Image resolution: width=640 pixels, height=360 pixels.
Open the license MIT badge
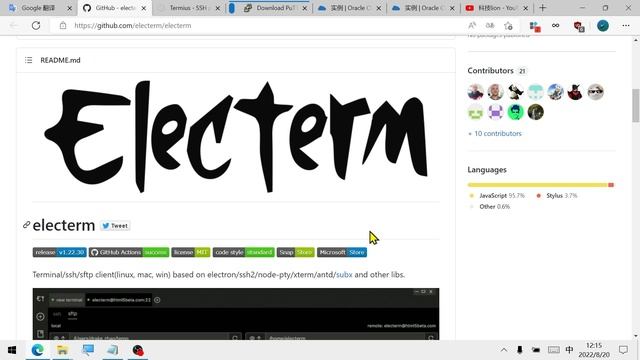[191, 252]
